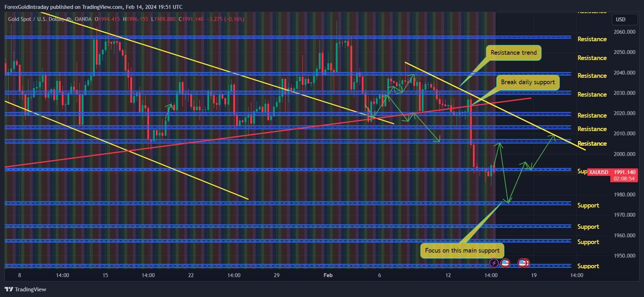Open the single US flag economic event icon
The height and width of the screenshot is (297, 644).
tap(505, 263)
